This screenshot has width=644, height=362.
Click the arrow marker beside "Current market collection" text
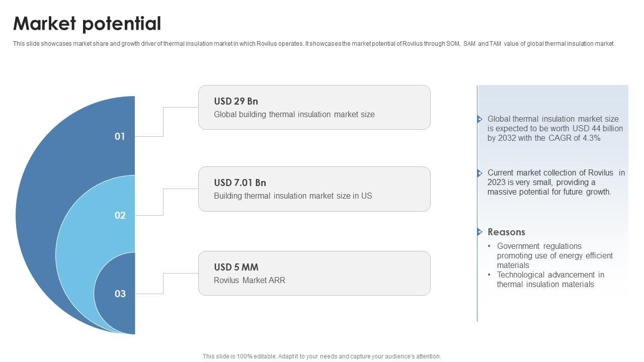pos(479,173)
